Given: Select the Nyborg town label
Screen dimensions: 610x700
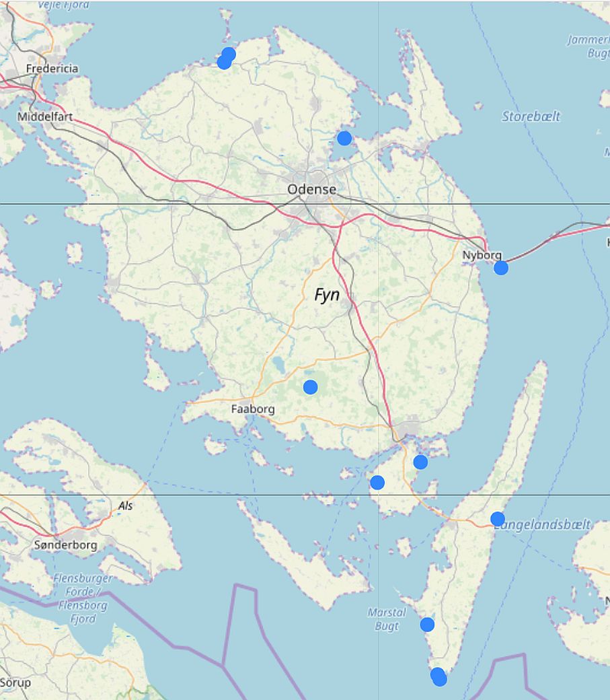Looking at the screenshot, I should pyautogui.click(x=482, y=256).
